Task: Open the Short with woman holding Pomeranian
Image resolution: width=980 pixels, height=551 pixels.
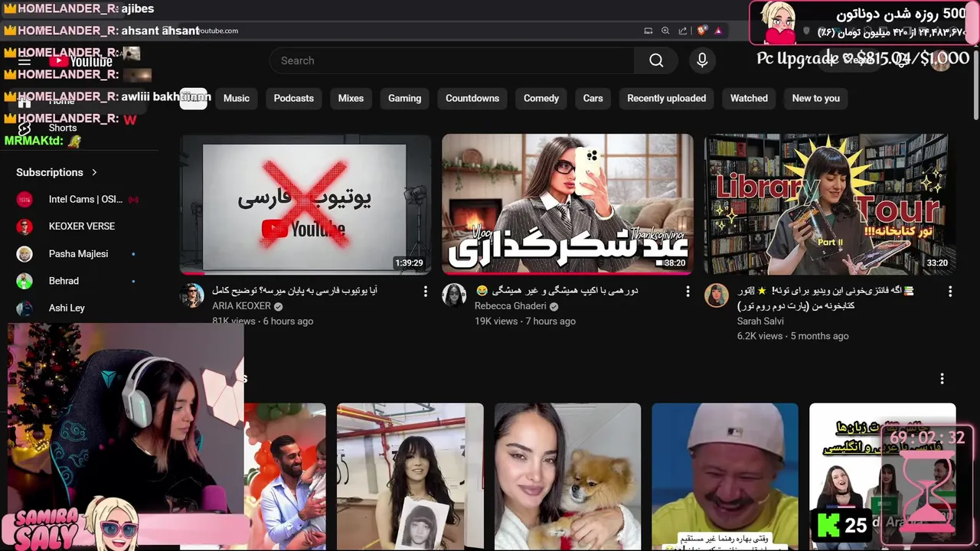Action: click(x=567, y=477)
